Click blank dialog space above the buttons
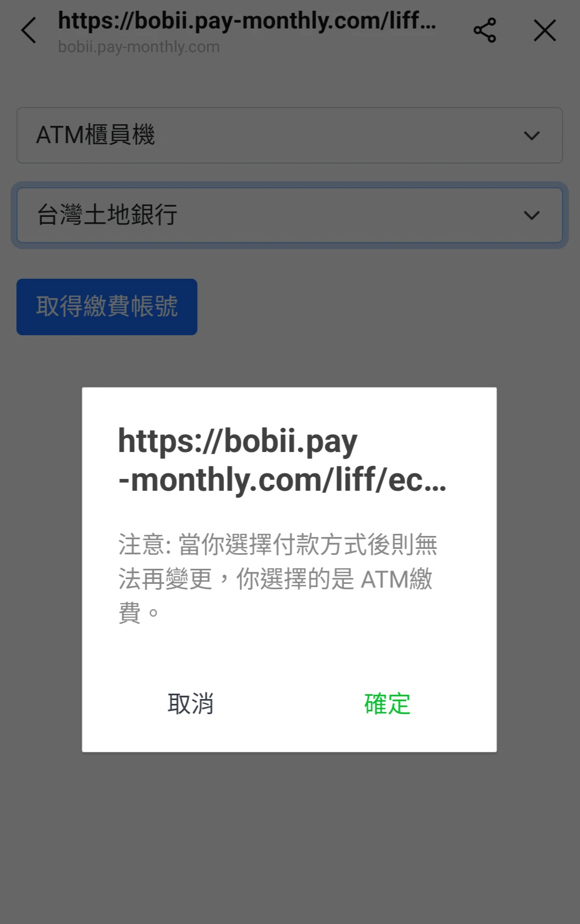The height and width of the screenshot is (924, 580). 289,654
